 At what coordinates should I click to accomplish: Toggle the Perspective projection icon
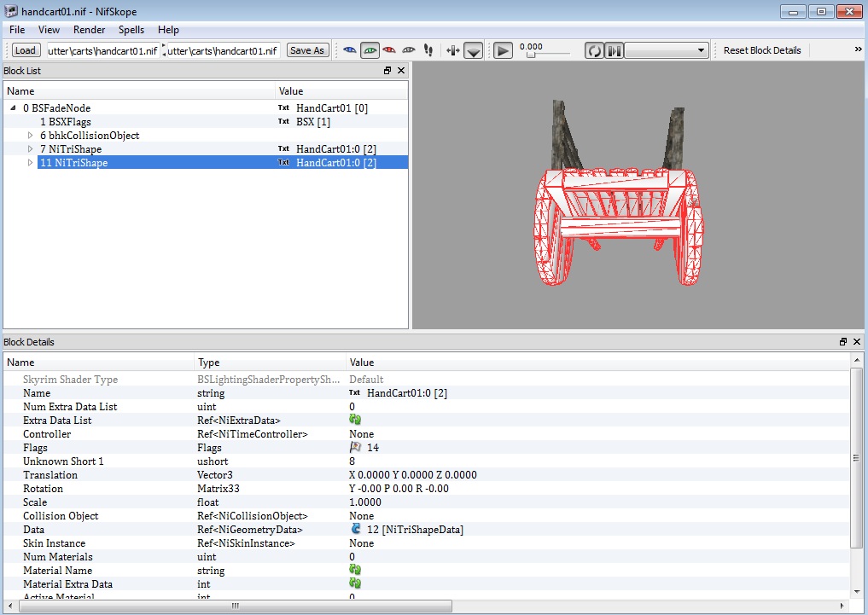(474, 50)
